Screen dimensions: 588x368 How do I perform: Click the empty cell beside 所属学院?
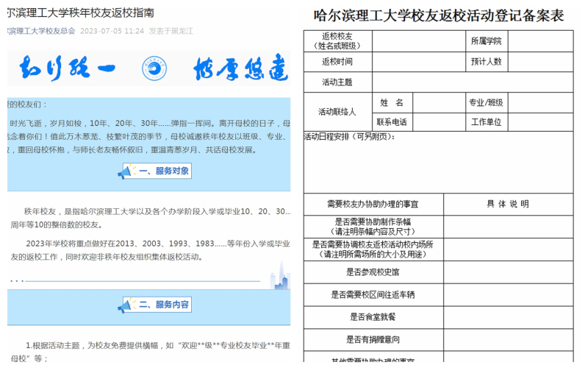pos(535,41)
